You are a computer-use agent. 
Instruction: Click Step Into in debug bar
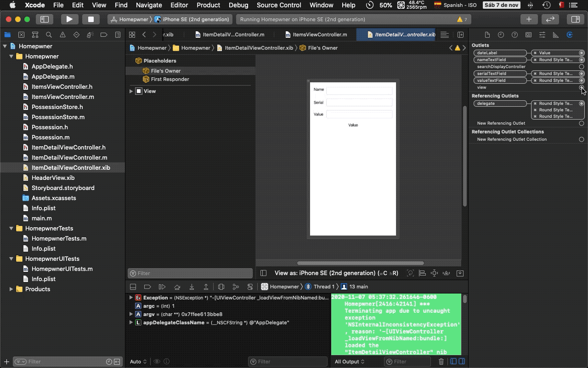pyautogui.click(x=192, y=287)
